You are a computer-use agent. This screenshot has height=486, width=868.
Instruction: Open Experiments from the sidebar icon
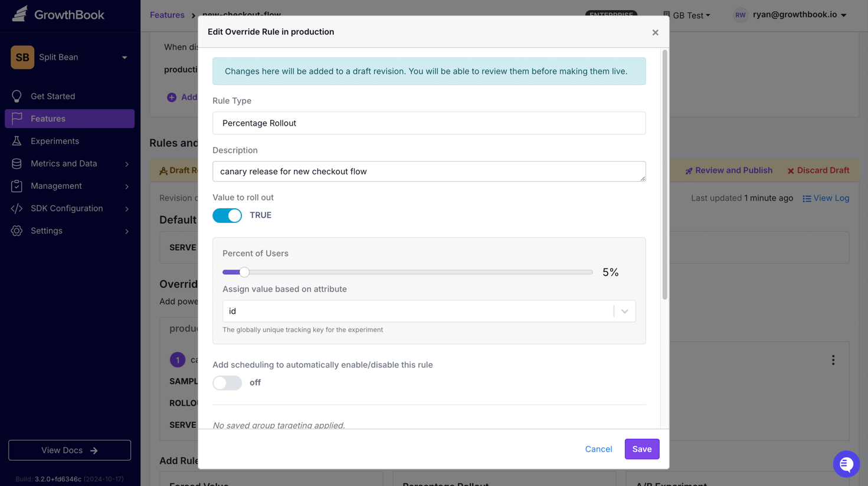(17, 141)
